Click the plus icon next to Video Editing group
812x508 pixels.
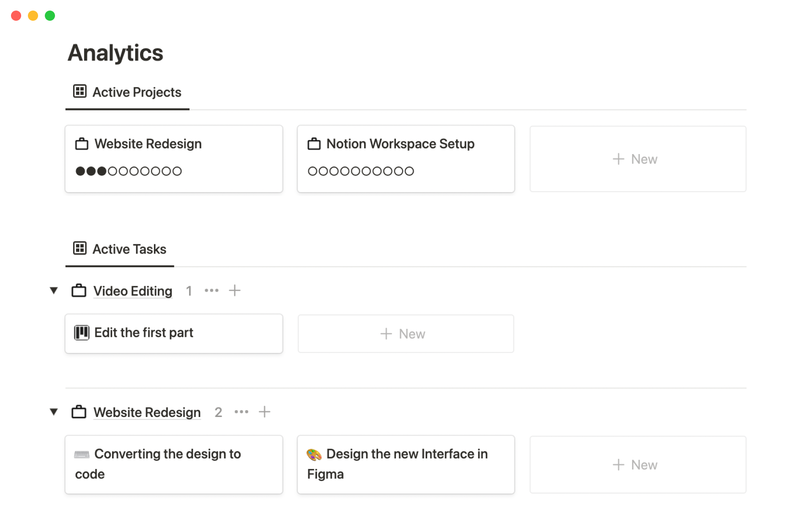(x=235, y=291)
